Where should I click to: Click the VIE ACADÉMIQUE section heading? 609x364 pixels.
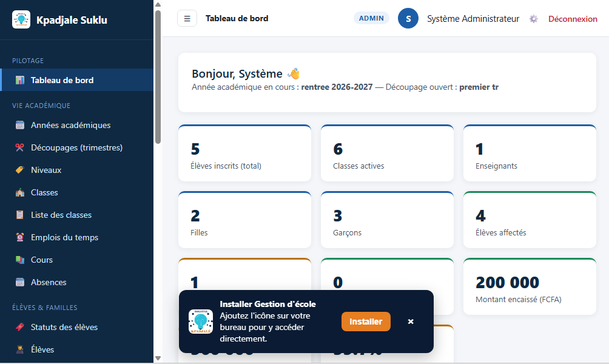tap(41, 106)
